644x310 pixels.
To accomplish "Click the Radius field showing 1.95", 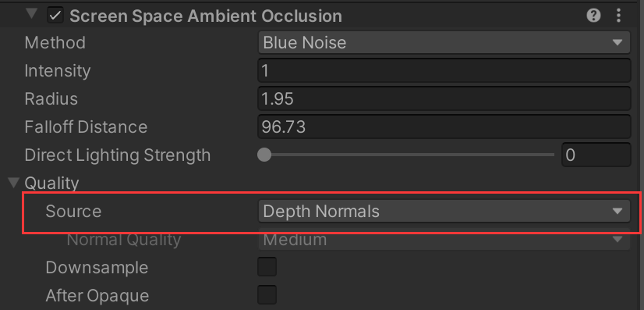I will point(444,98).
